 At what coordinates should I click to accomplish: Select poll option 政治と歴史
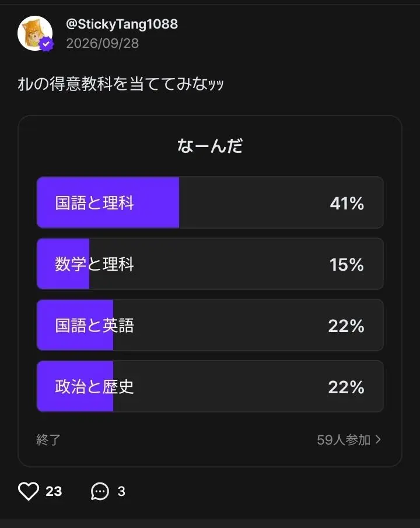point(210,386)
